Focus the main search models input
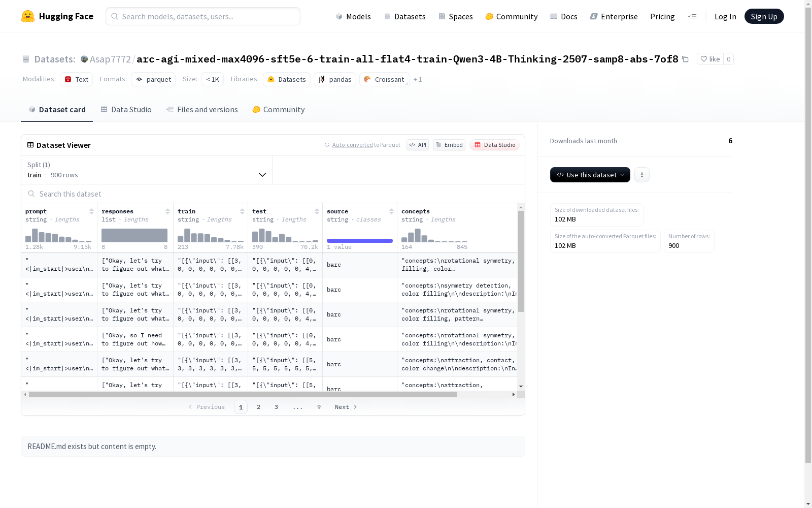 [x=203, y=16]
